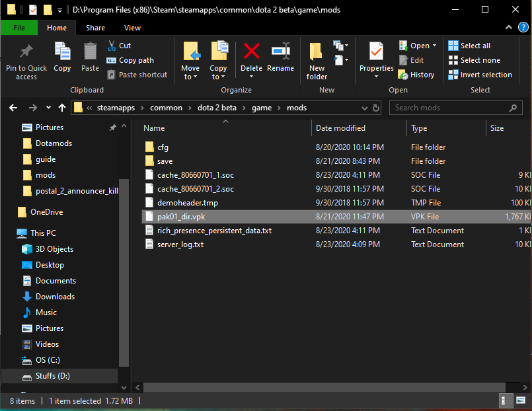Switch to large icons view

(x=521, y=401)
